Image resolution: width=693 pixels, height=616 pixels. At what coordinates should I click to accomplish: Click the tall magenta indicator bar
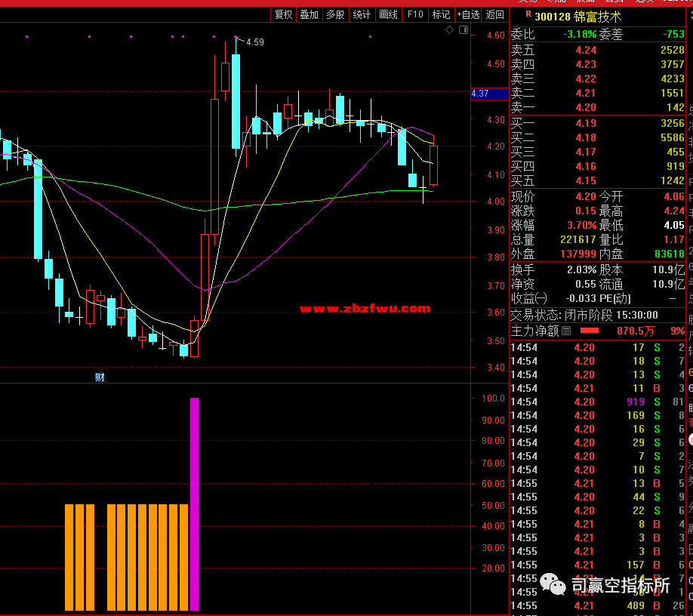(x=195, y=504)
